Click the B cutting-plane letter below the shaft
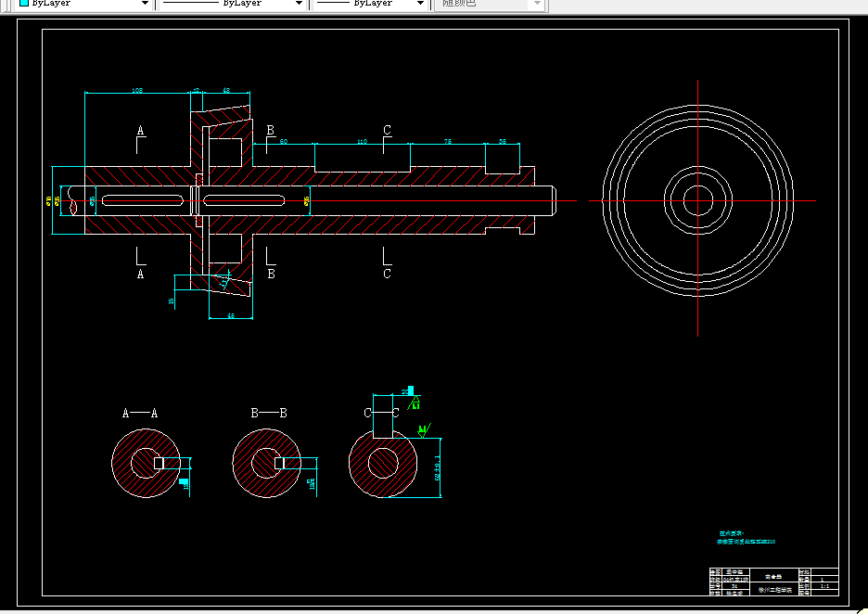The image size is (868, 614). point(271,274)
